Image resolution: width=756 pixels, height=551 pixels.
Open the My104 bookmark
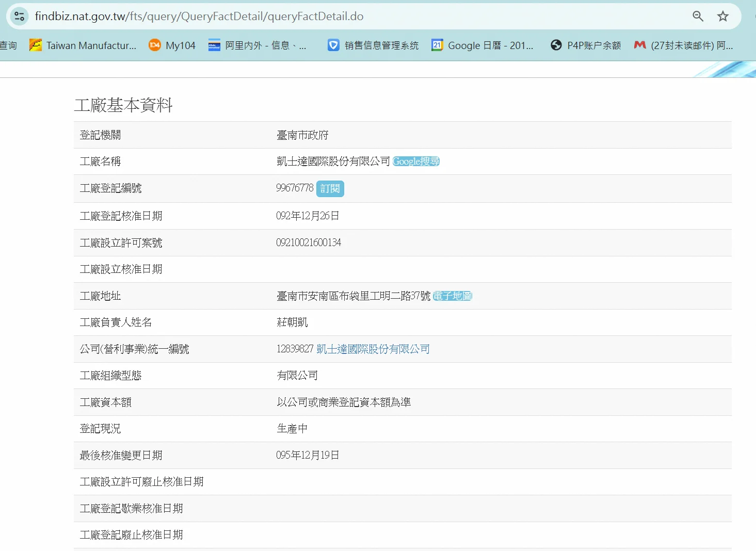point(172,45)
